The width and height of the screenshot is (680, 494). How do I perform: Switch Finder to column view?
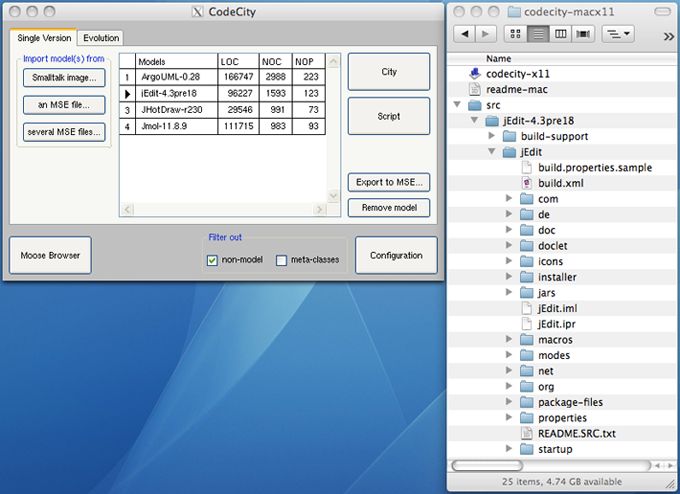[560, 34]
